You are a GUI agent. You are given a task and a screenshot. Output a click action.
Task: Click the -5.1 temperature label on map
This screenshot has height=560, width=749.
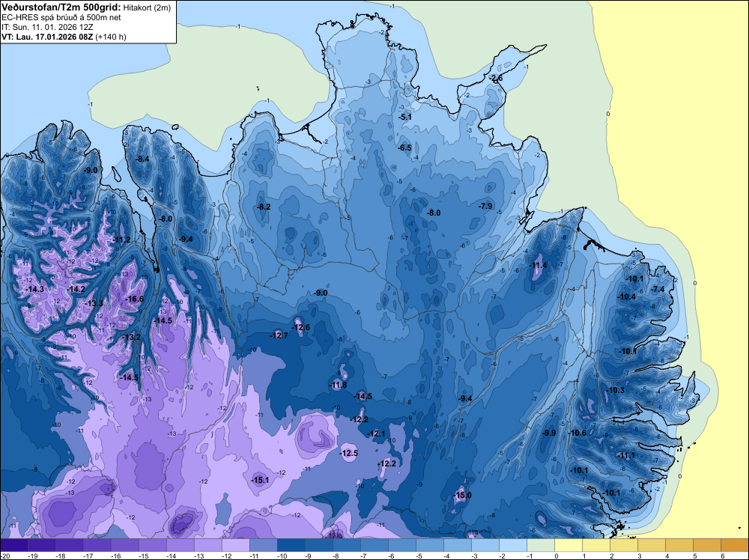(405, 117)
